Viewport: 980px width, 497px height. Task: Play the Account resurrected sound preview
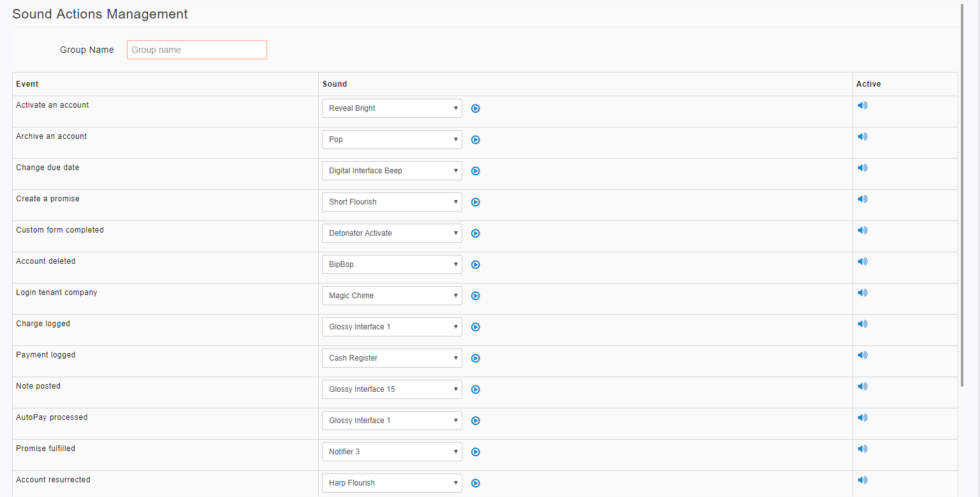coord(476,483)
